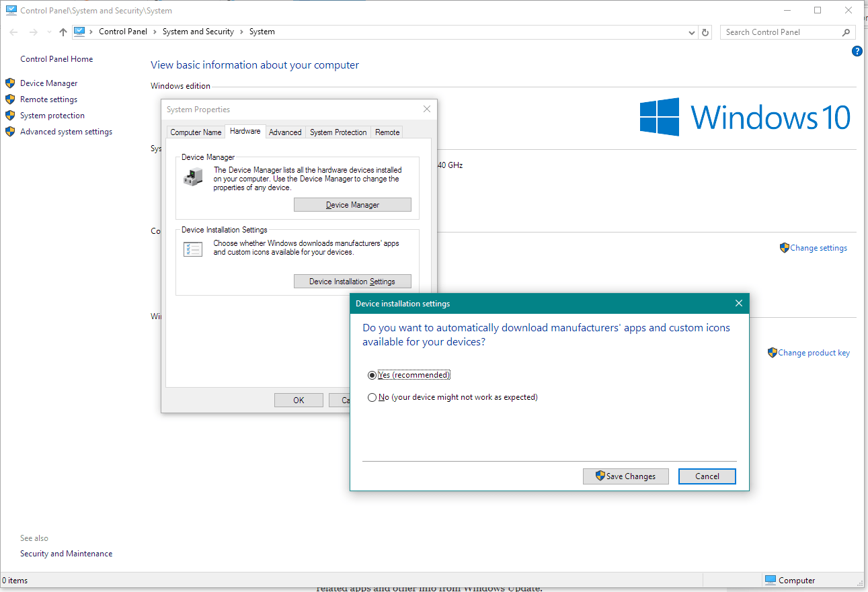Image resolution: width=868 pixels, height=592 pixels.
Task: Cancel the Device installation settings dialog
Action: pyautogui.click(x=707, y=476)
